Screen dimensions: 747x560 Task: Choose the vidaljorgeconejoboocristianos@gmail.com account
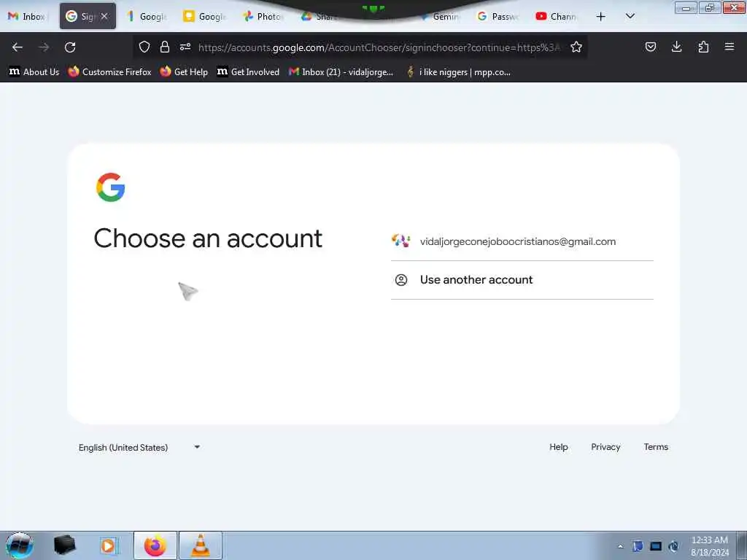pos(522,241)
